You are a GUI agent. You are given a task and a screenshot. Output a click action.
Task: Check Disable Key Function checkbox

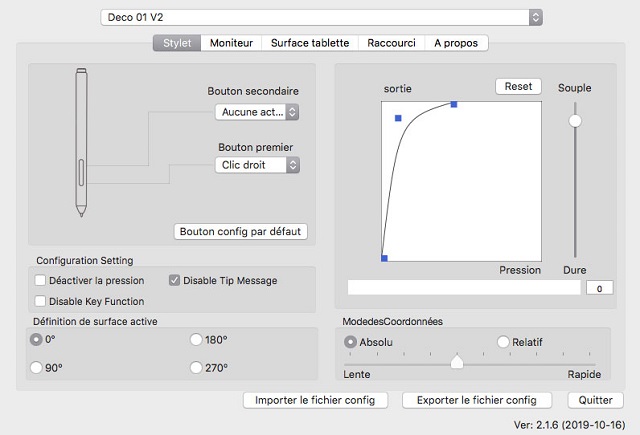40,301
